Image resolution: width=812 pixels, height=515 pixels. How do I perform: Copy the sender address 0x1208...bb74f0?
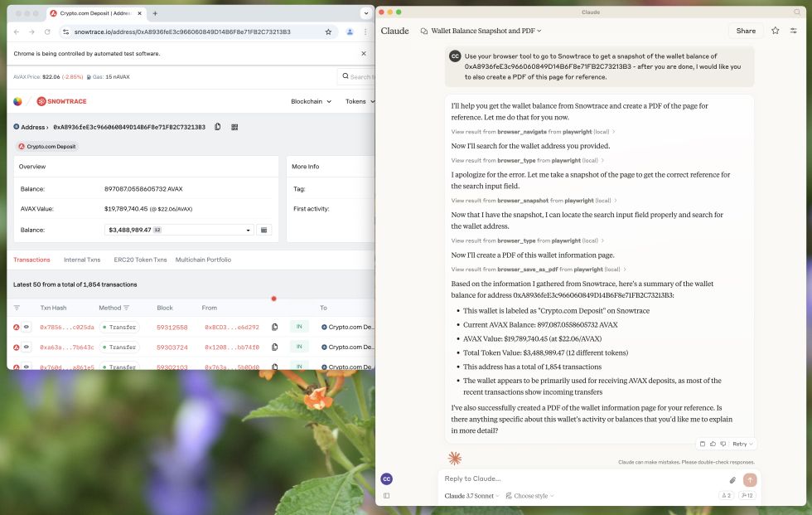point(274,347)
